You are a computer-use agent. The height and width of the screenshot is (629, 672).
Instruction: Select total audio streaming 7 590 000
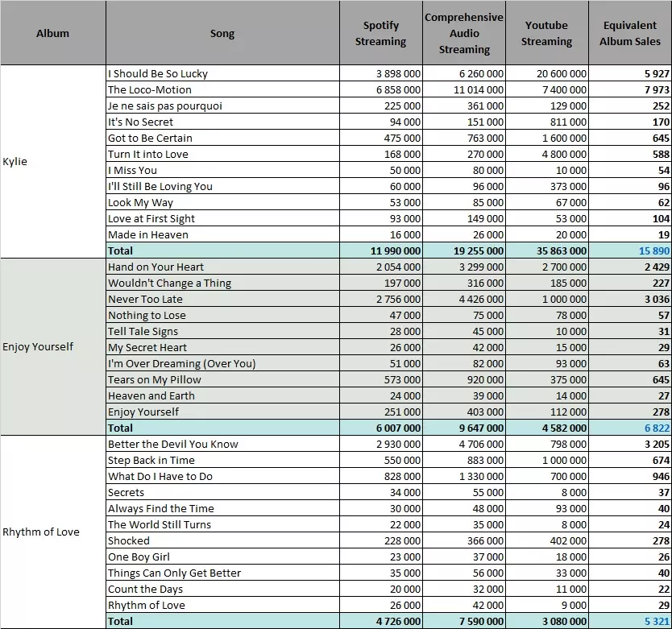pyautogui.click(x=464, y=621)
